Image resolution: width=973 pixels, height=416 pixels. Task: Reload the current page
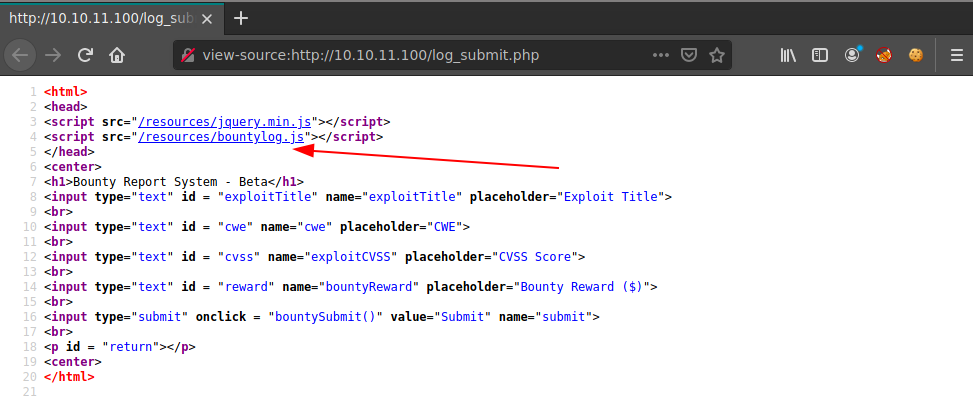click(85, 55)
